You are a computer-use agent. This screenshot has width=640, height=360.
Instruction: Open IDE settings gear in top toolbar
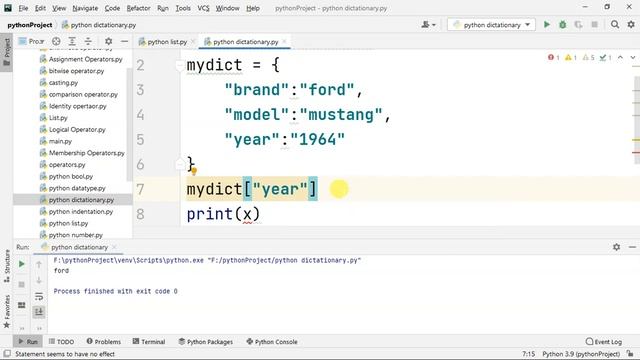[x=631, y=25]
